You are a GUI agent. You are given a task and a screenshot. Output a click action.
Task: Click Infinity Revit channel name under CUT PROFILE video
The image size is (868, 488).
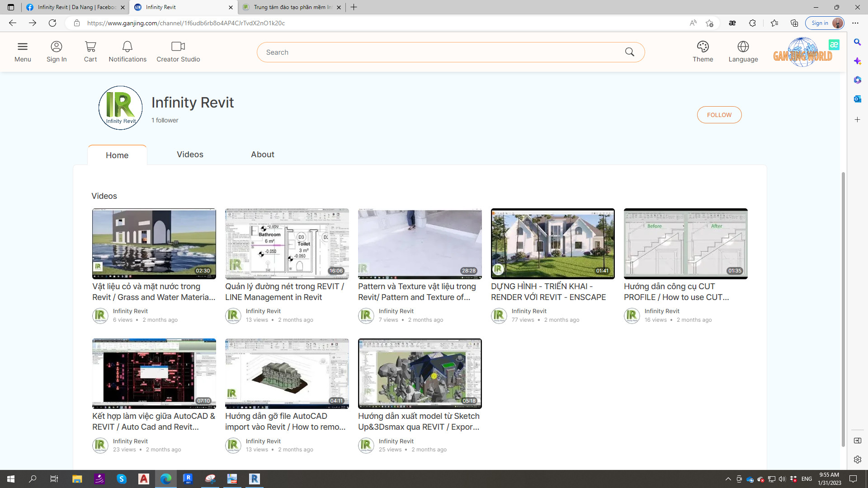pyautogui.click(x=662, y=311)
